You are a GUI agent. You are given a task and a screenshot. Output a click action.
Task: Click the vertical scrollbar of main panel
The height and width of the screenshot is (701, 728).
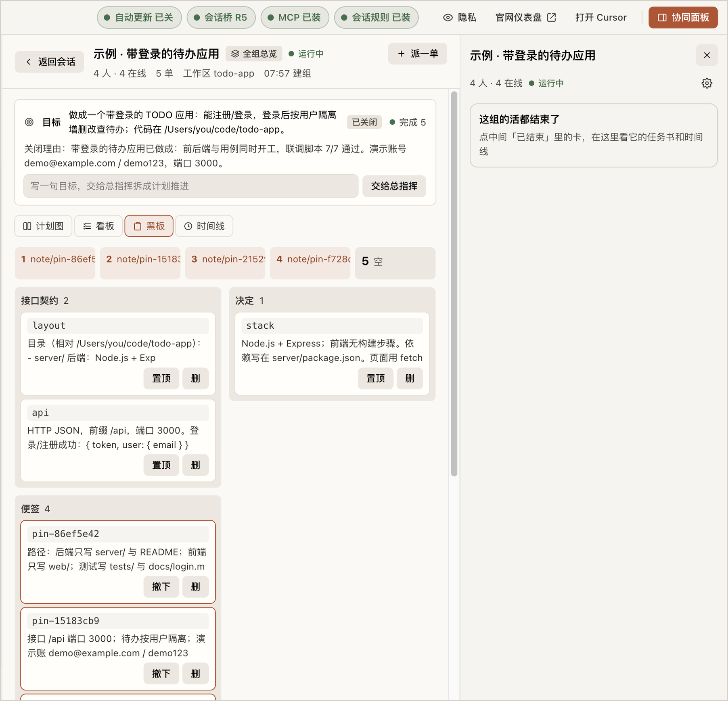pyautogui.click(x=454, y=284)
